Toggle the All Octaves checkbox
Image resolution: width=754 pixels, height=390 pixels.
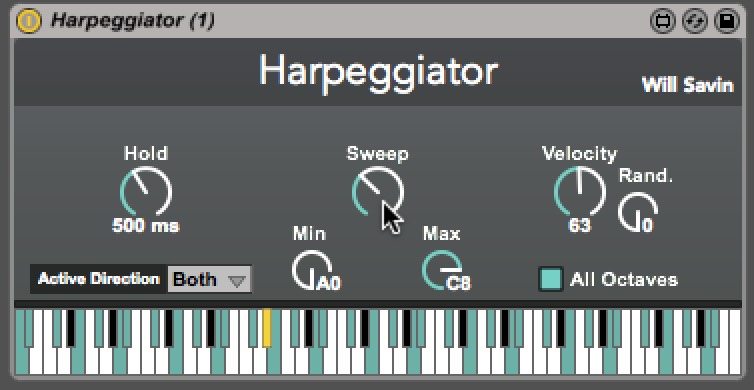click(x=551, y=279)
